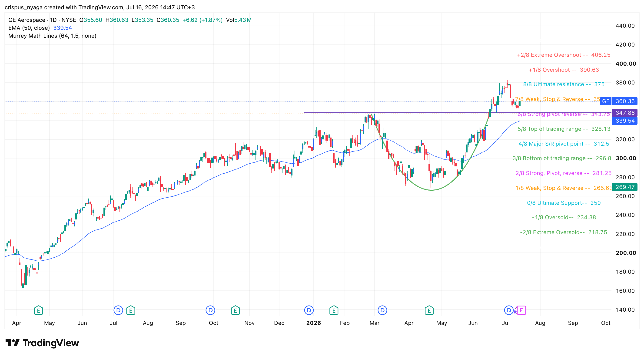This screenshot has width=644, height=357.
Task: Select 4/8 Major S/R pivot point label
Action: pyautogui.click(x=564, y=144)
